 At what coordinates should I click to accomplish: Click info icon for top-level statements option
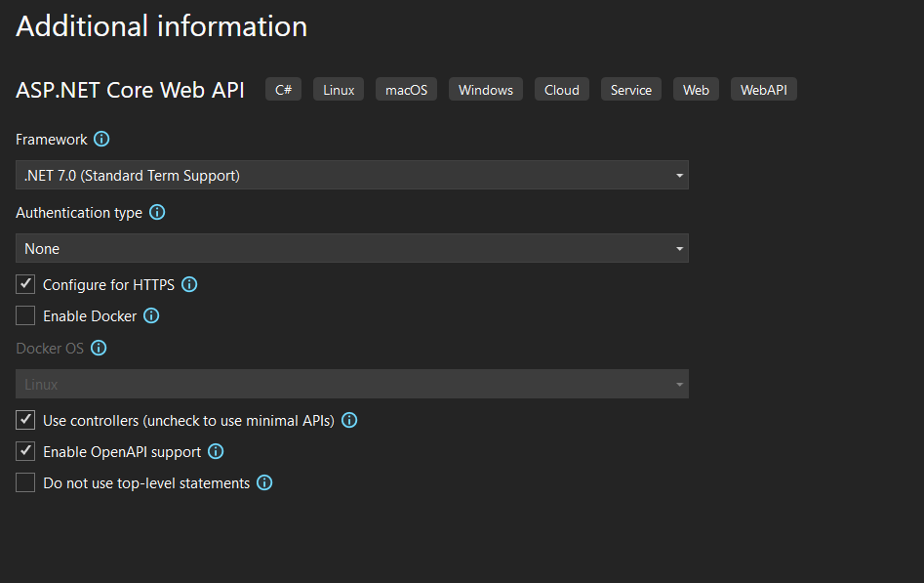pyautogui.click(x=264, y=483)
